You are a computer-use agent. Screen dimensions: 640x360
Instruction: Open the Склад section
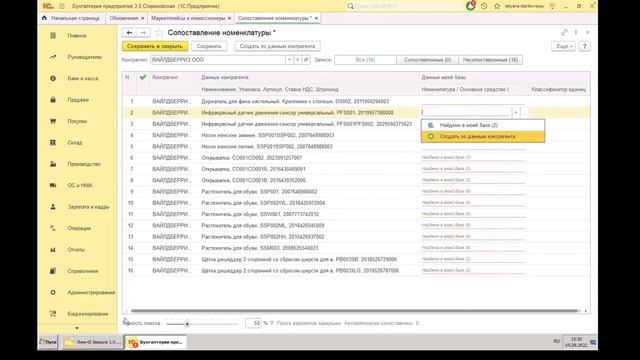coord(75,142)
